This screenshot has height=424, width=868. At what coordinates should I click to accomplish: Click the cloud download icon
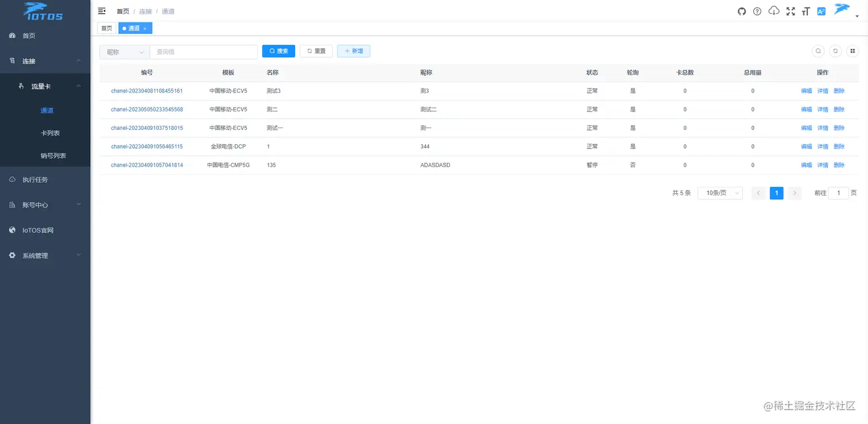774,11
